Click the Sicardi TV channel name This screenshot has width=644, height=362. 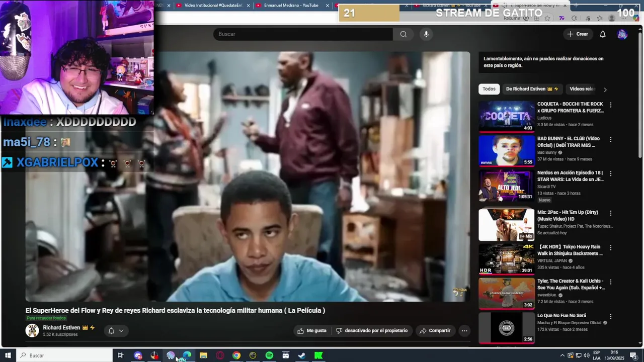(x=546, y=187)
